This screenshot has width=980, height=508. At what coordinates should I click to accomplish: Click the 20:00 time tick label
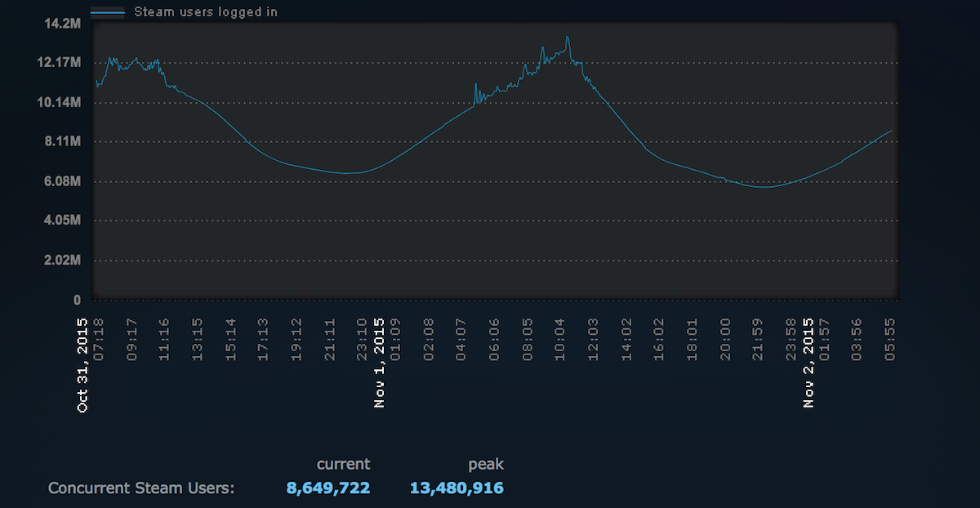725,340
